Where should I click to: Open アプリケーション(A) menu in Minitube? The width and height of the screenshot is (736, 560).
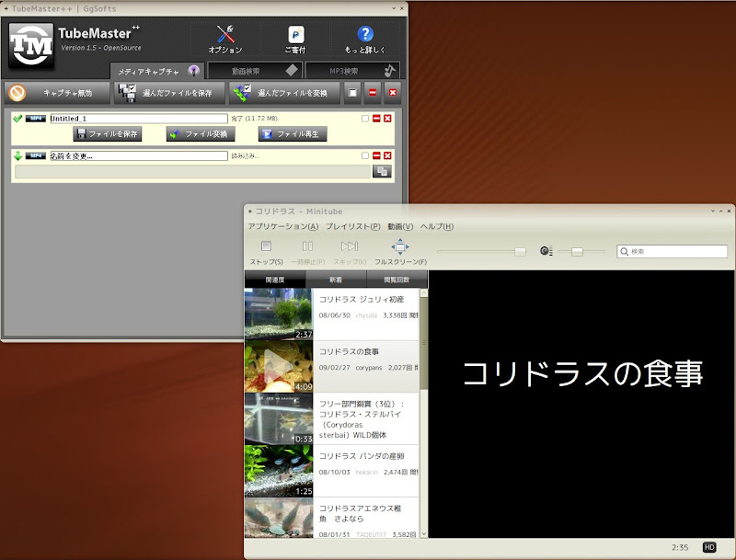(283, 226)
